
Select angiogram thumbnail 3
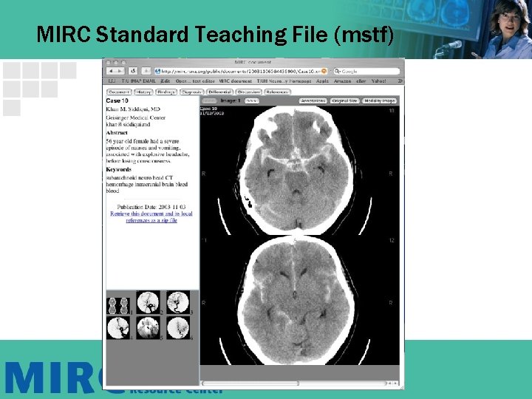tap(178, 302)
